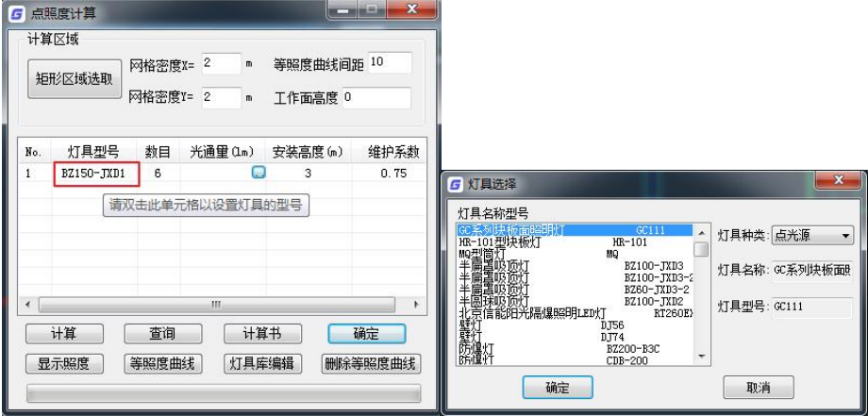Select 壁灯 DJ74 entry
868x416 pixels.
[x=576, y=337]
